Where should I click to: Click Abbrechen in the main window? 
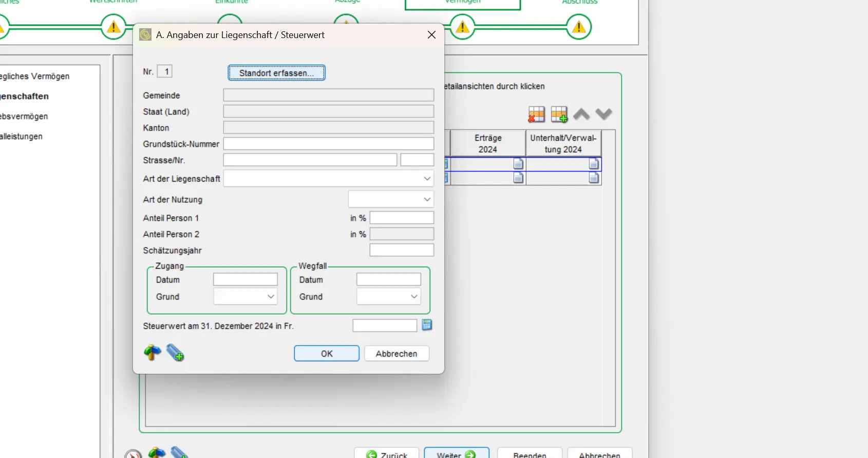coord(599,453)
